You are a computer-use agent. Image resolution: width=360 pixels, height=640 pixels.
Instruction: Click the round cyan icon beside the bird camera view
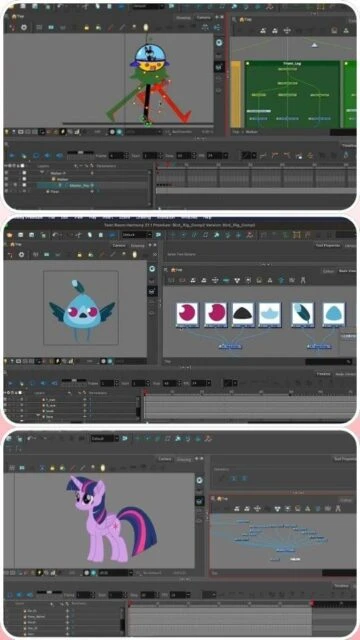click(152, 269)
